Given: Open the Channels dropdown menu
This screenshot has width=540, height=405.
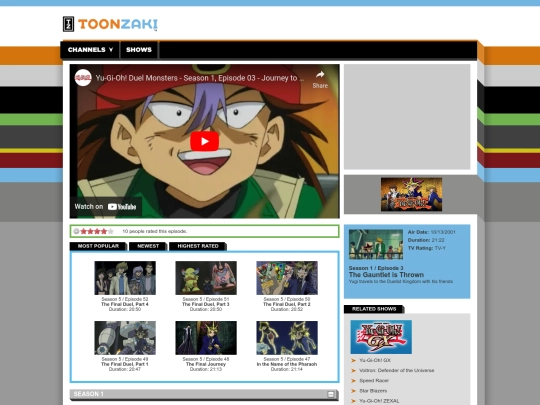Looking at the screenshot, I should coord(90,50).
